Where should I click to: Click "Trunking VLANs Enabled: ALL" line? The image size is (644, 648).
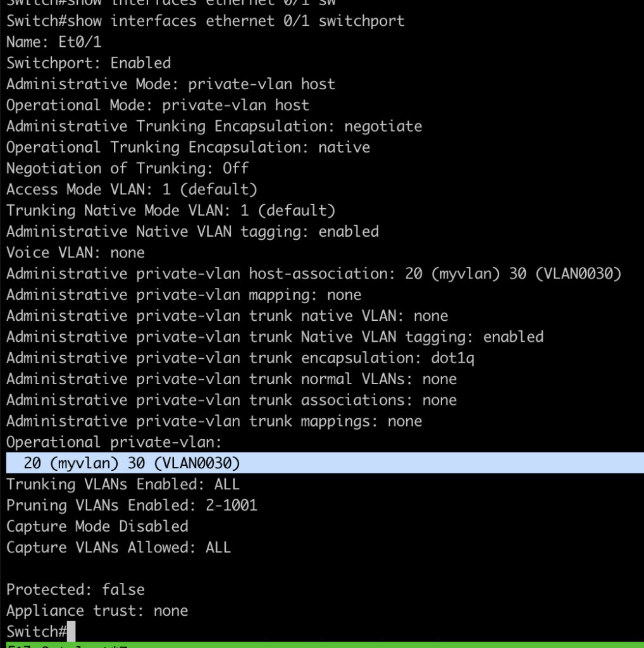[x=123, y=484]
